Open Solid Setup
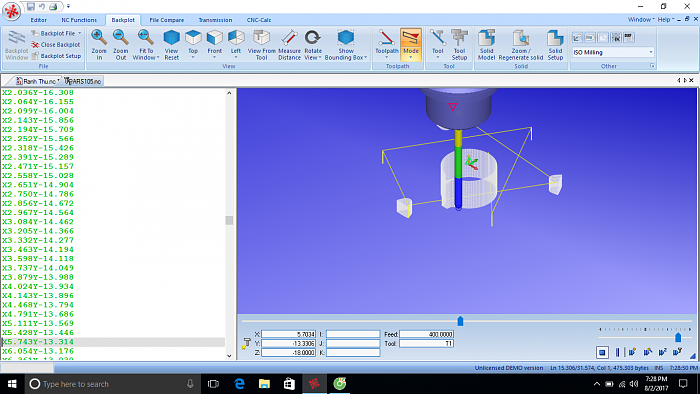700x394 pixels. pyautogui.click(x=555, y=45)
